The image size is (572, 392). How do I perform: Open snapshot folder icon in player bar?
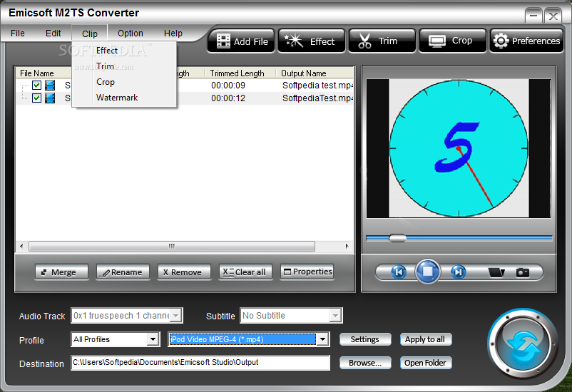[x=496, y=272]
